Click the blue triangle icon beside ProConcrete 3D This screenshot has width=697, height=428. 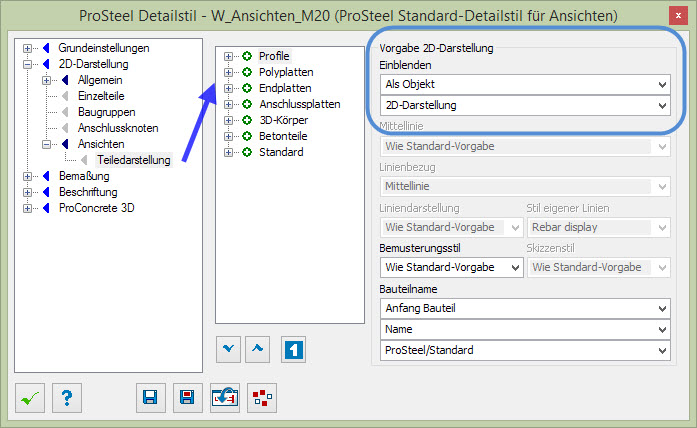tap(46, 208)
